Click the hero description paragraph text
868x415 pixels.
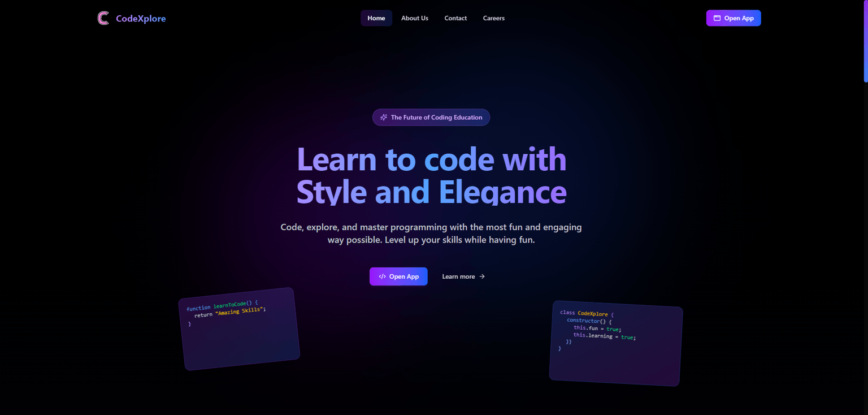pos(431,233)
